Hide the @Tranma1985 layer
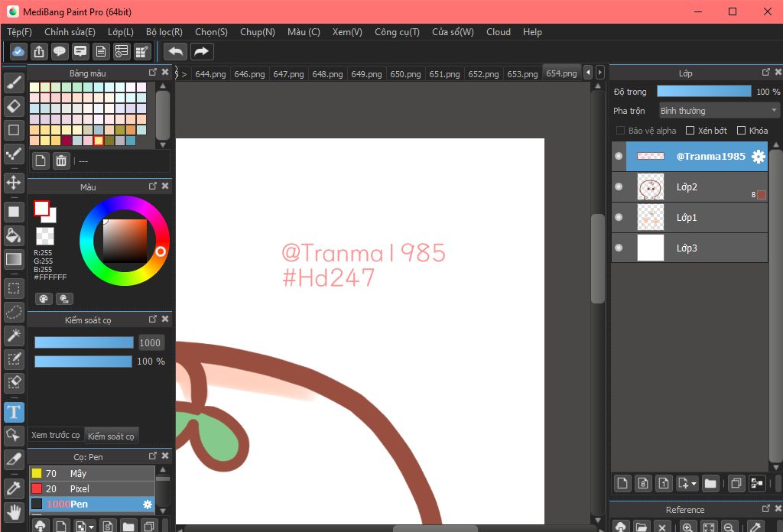This screenshot has width=783, height=532. (619, 156)
